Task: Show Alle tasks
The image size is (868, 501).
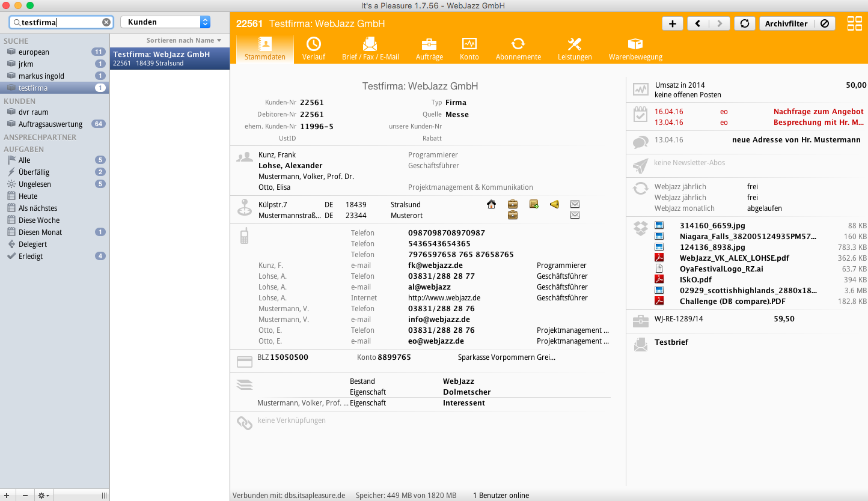Action: (x=54, y=160)
